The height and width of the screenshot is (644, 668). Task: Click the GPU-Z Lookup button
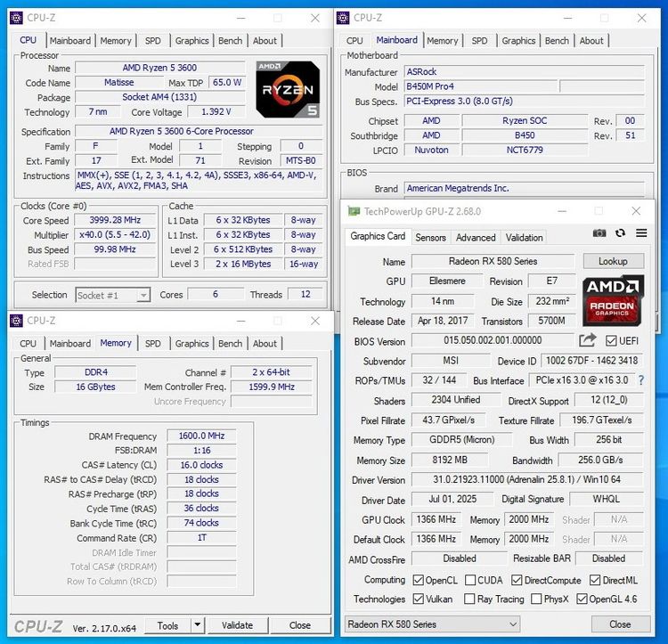click(x=613, y=261)
